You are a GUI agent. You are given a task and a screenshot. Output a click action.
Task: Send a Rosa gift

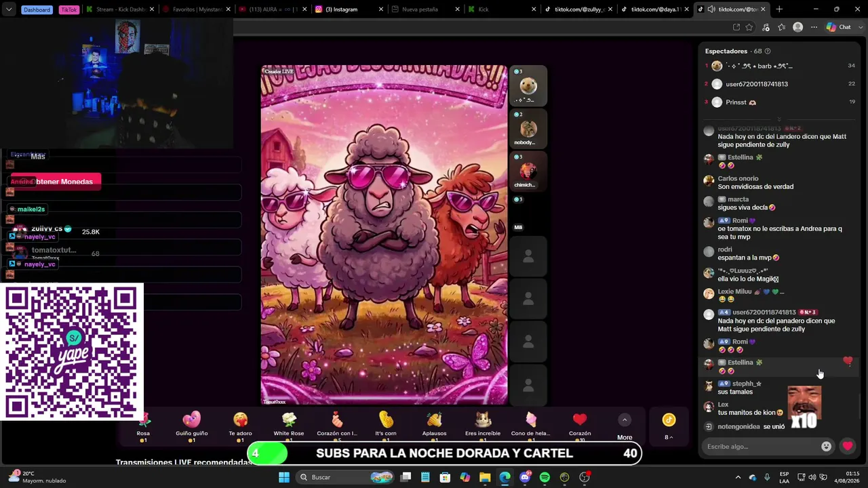143,426
